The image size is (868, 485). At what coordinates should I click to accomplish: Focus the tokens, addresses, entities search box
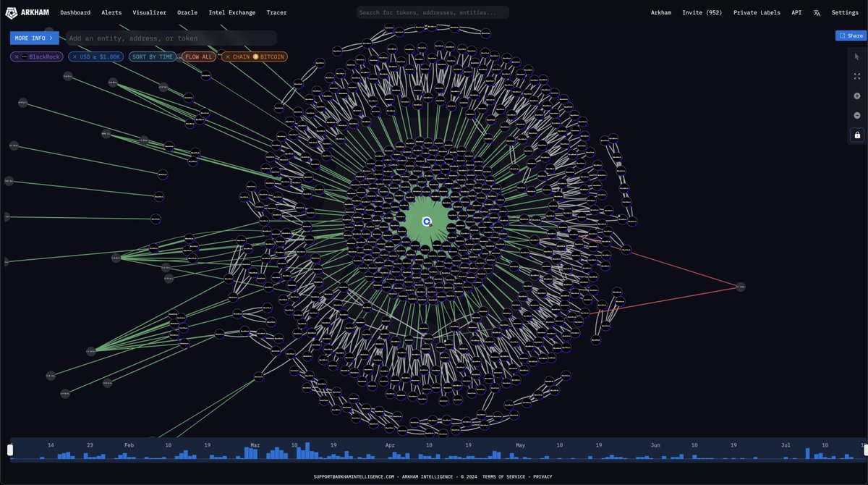click(x=433, y=12)
